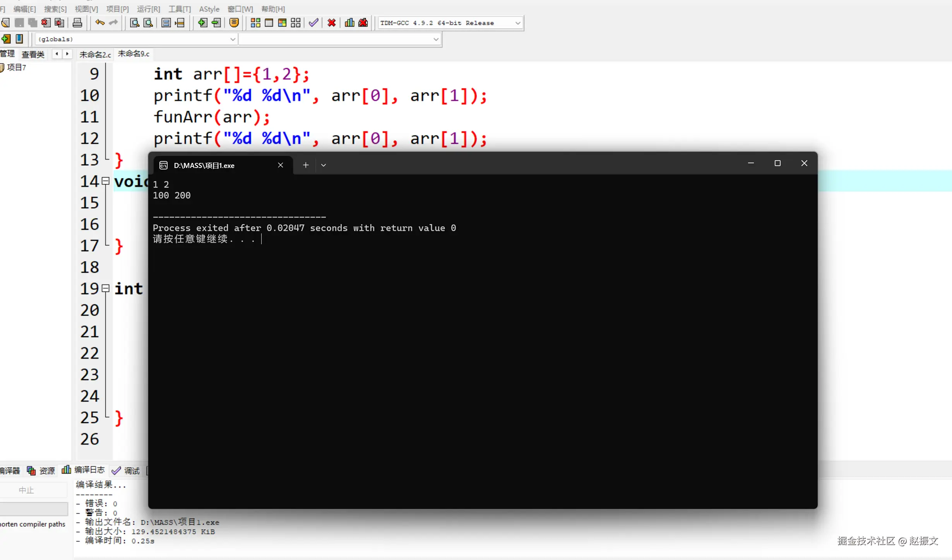Click the Compile & Run colorful icon
952x560 pixels.
coord(282,23)
